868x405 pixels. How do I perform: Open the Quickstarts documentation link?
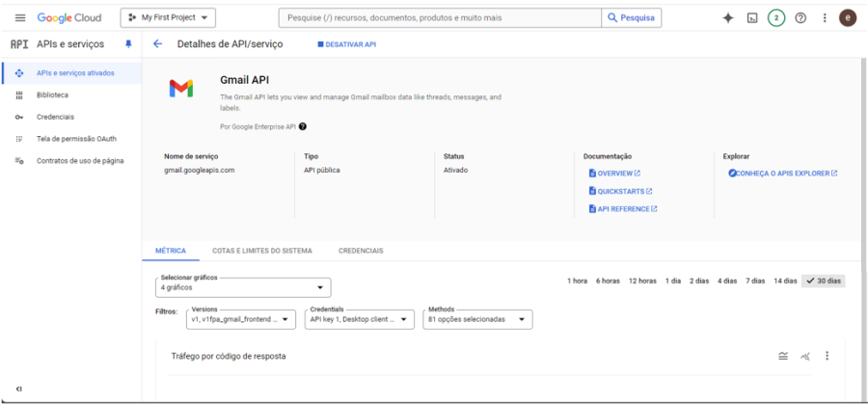(x=618, y=191)
